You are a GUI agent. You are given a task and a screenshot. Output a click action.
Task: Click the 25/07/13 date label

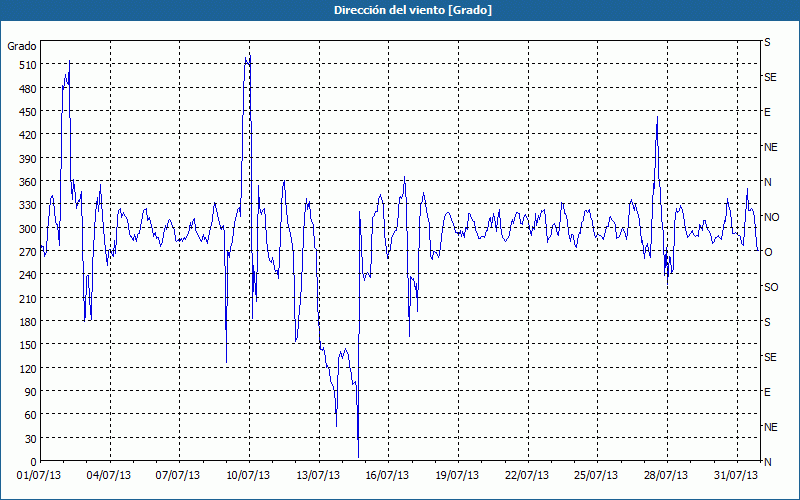596,476
